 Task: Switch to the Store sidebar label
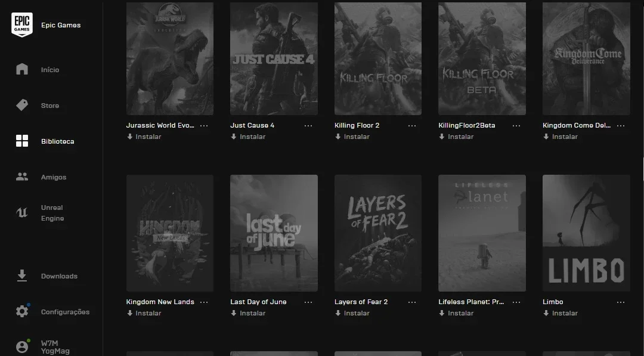click(x=50, y=106)
